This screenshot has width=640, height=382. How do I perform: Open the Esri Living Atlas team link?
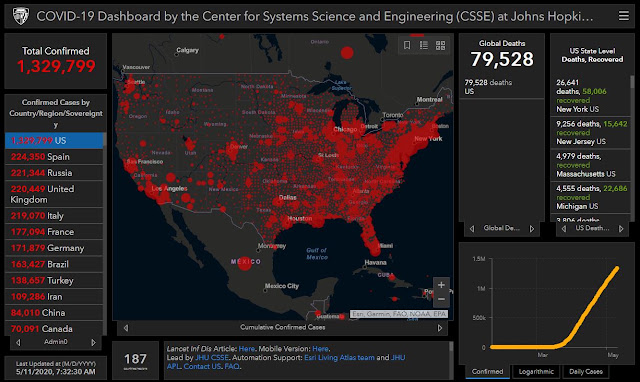[x=339, y=358]
